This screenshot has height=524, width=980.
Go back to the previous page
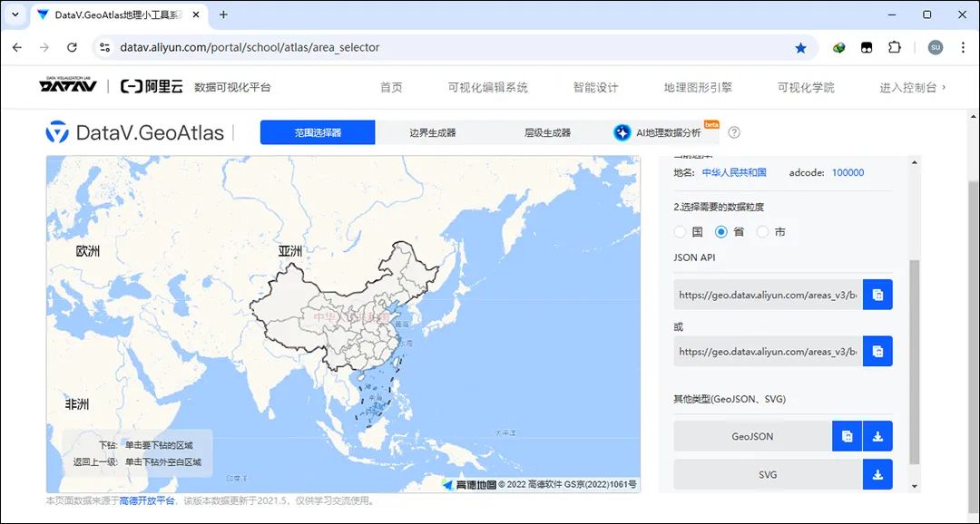tap(17, 47)
